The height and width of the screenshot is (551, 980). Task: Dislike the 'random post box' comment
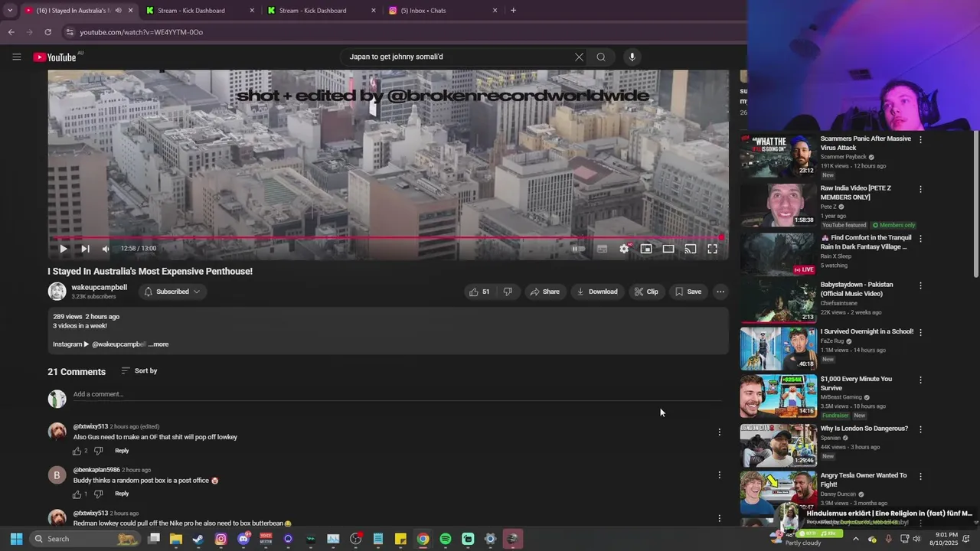(x=98, y=494)
